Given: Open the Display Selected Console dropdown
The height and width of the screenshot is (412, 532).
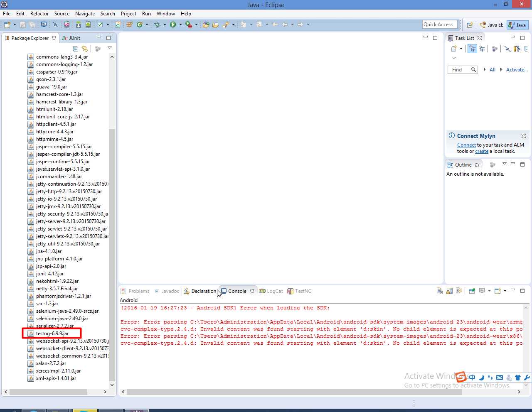Looking at the screenshot, I should pos(489,291).
